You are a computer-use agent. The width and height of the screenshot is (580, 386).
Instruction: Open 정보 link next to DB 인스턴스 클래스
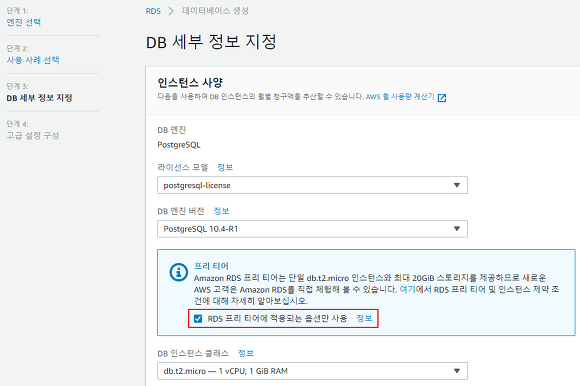246,353
